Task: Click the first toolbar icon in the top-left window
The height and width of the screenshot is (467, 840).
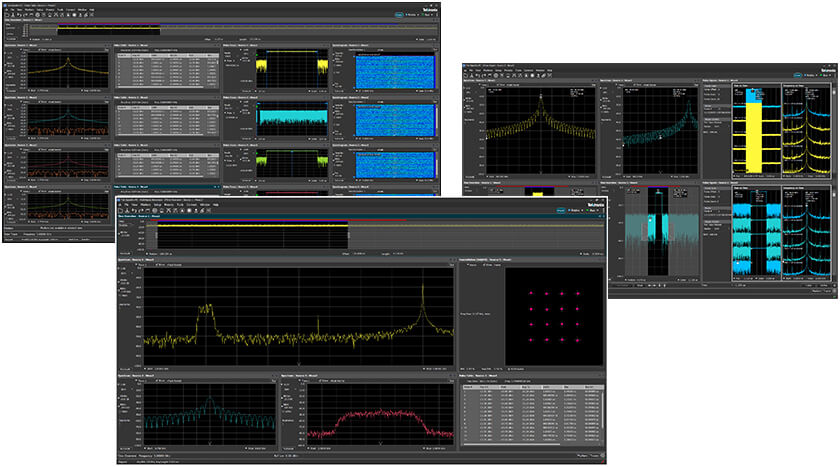Action: click(x=9, y=16)
